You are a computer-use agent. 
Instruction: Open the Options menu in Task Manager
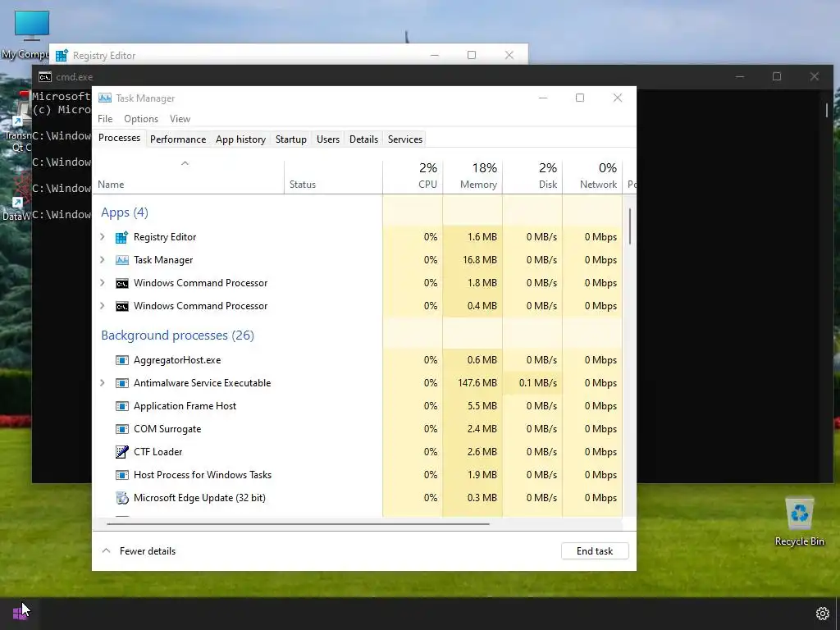(x=141, y=119)
